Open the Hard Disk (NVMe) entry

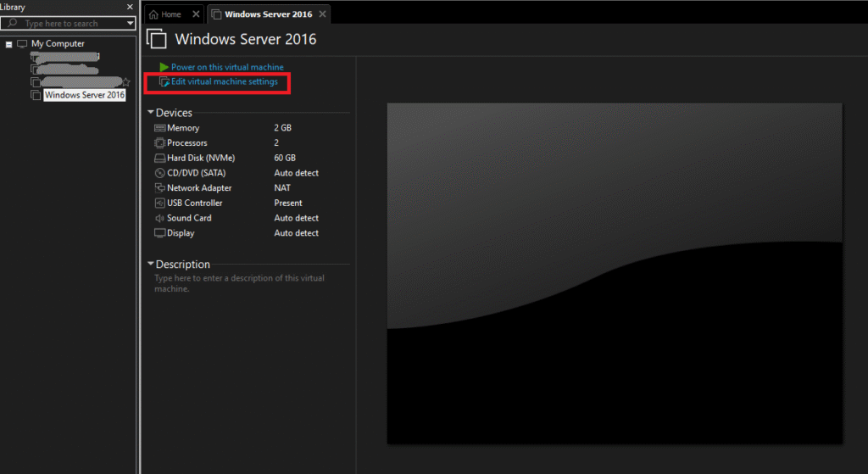coord(201,158)
